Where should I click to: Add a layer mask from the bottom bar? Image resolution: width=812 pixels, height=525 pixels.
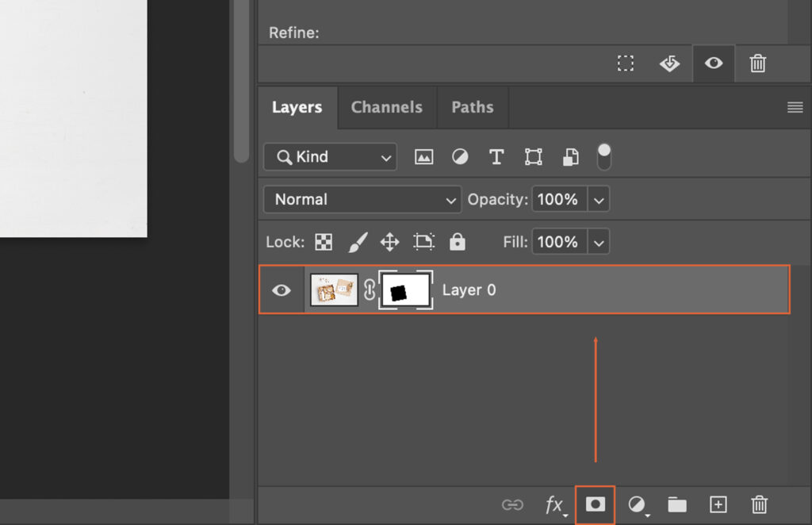click(x=595, y=504)
